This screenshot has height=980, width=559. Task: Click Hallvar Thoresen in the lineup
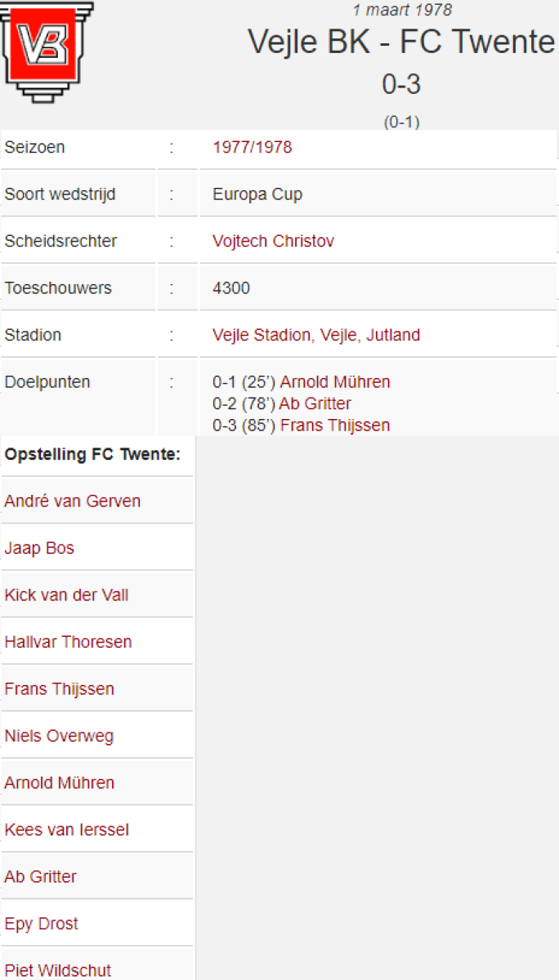point(68,642)
